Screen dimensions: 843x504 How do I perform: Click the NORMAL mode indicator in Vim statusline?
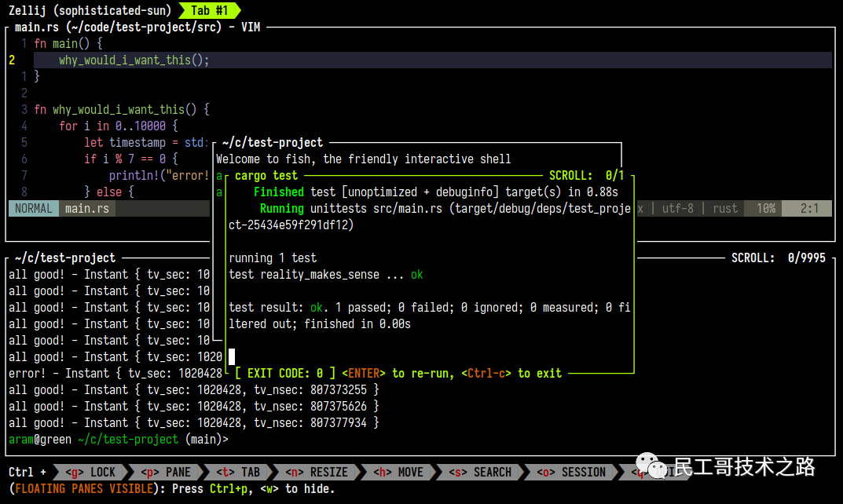point(33,209)
